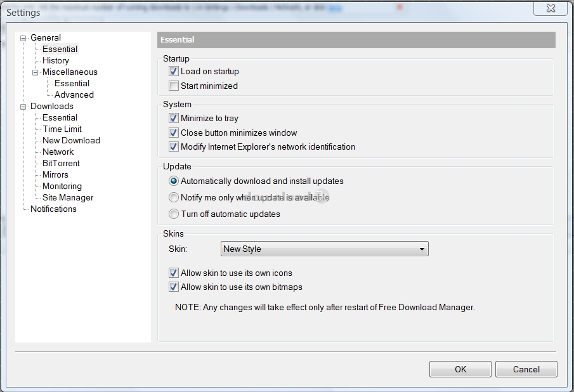Collapse the Downloads tree branch

click(22, 106)
